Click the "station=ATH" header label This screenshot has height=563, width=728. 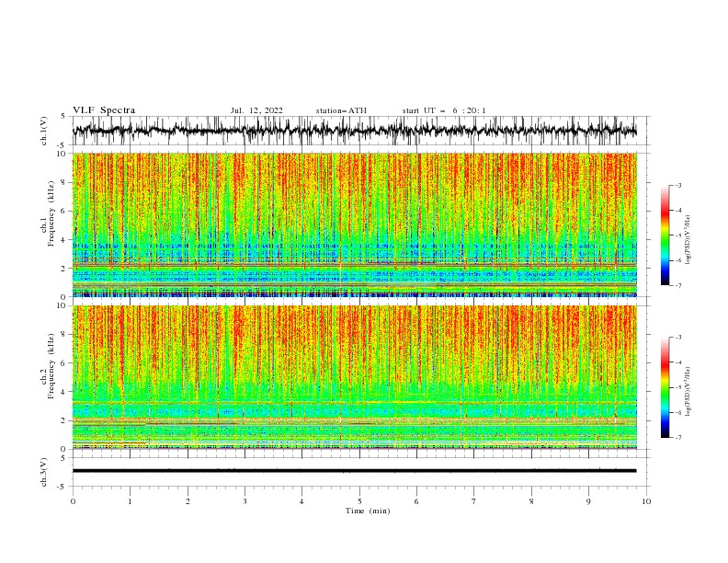tap(341, 110)
